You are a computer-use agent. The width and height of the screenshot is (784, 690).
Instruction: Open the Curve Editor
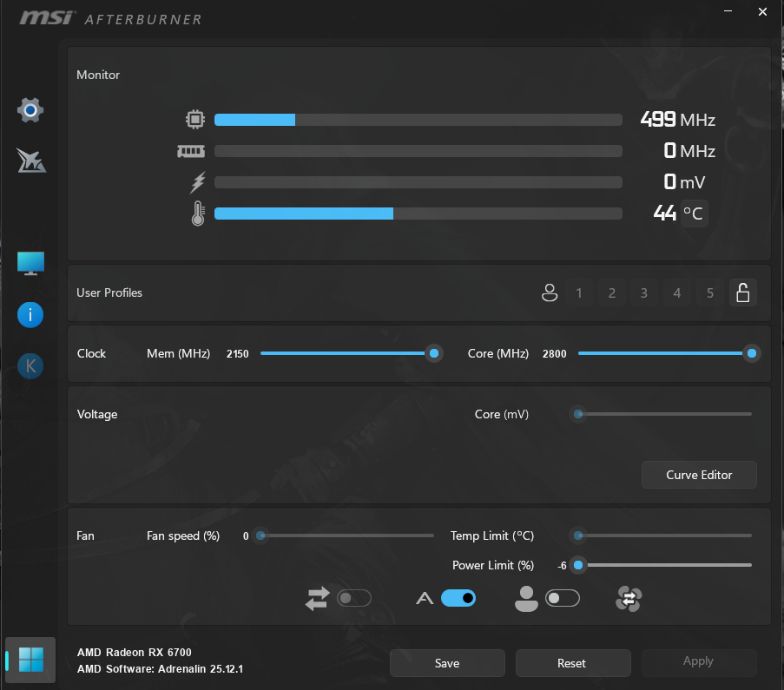[699, 475]
